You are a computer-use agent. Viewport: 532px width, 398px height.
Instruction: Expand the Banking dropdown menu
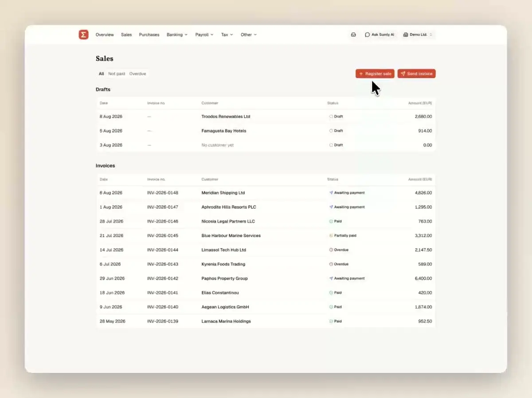(177, 35)
